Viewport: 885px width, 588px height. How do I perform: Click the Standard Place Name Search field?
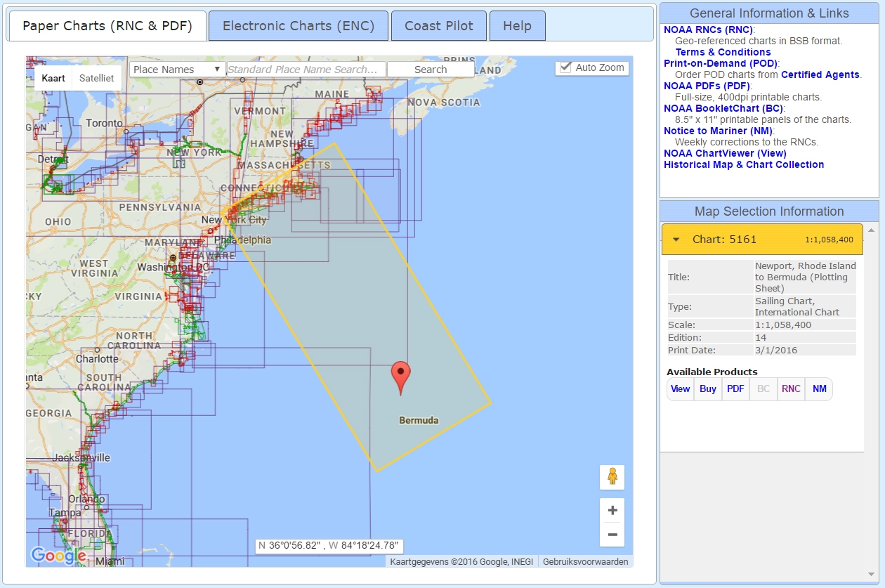click(308, 69)
